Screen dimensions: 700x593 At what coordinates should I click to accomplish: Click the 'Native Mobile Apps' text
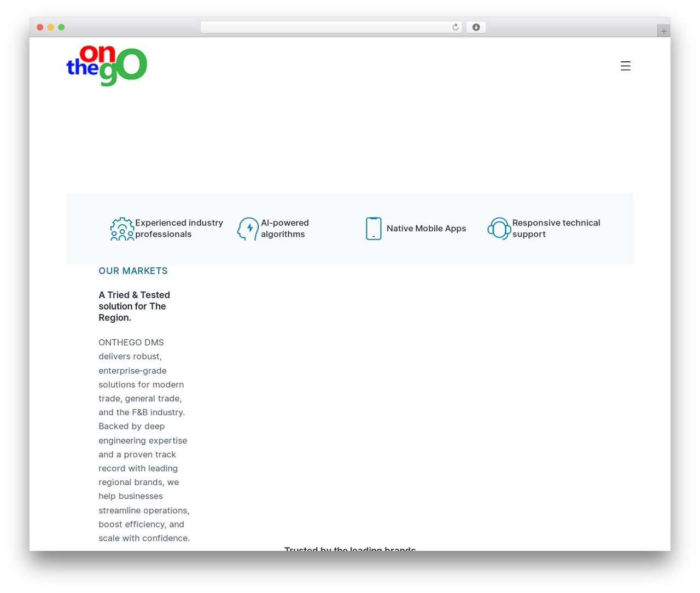click(x=427, y=229)
